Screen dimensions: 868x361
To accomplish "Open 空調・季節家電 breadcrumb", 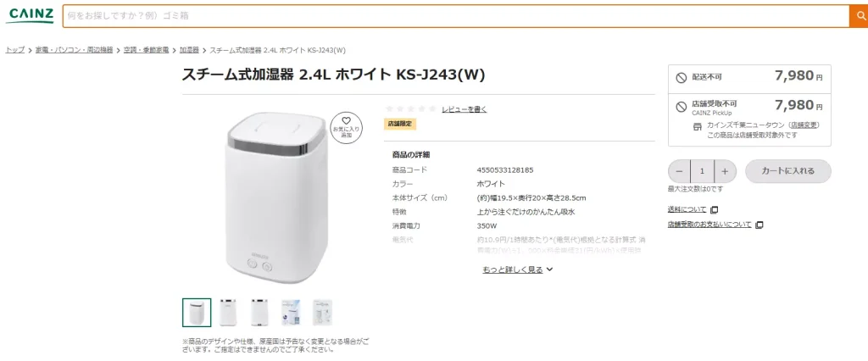I will [146, 50].
